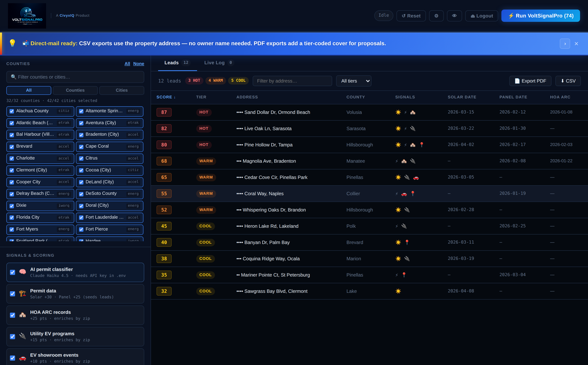
Task: Click the Export PDF button
Action: (530, 81)
